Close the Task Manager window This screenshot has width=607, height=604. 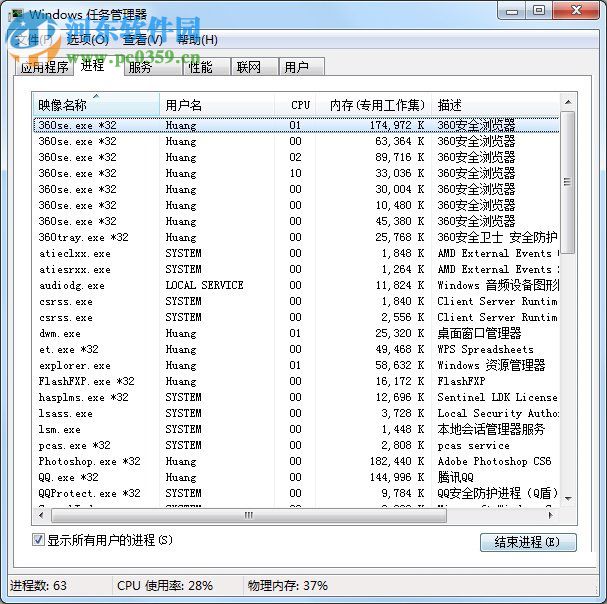(576, 10)
